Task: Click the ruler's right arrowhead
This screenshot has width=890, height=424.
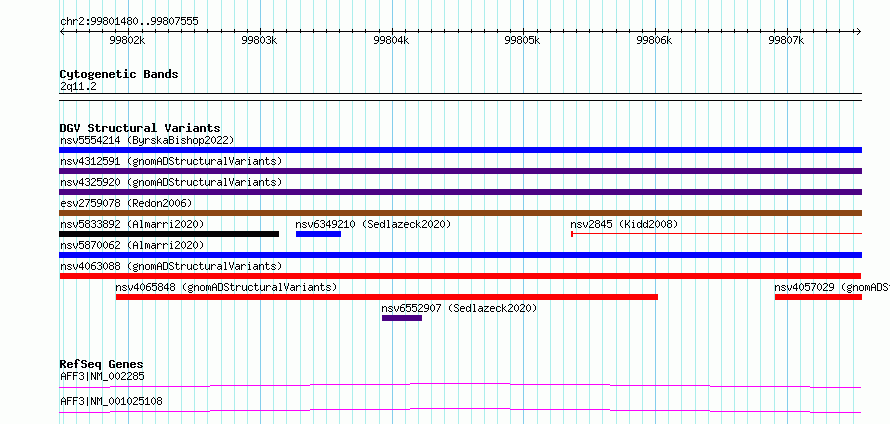Action: (859, 31)
